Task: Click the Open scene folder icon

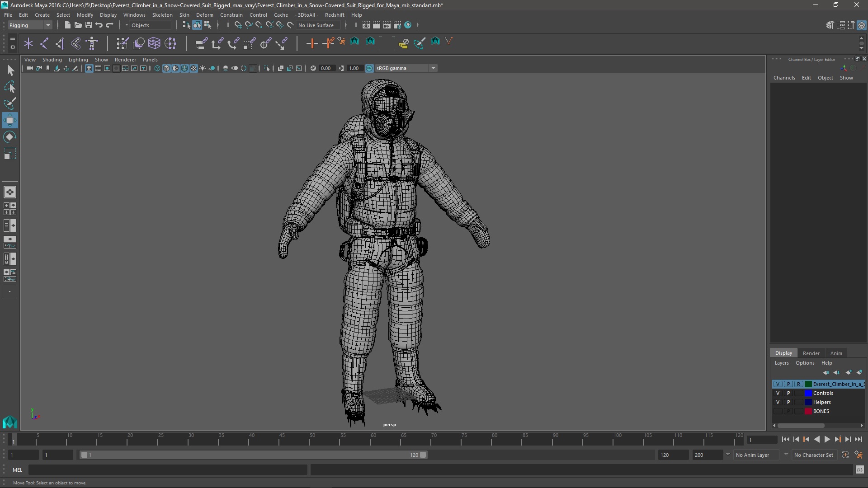Action: click(x=78, y=25)
